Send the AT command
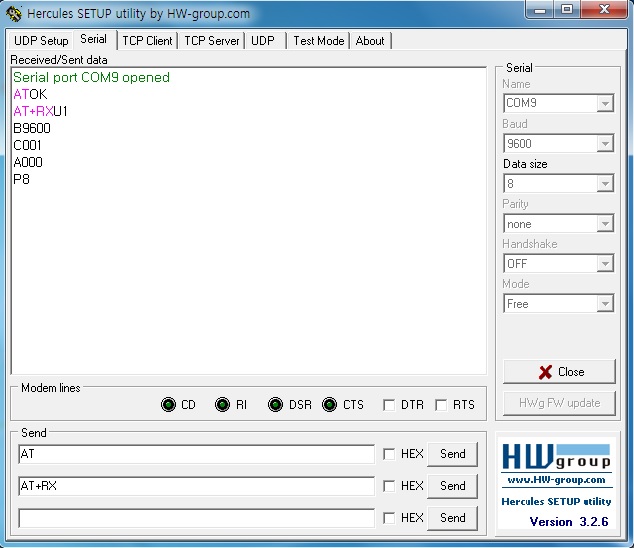Screen dimensions: 634x548 [452, 454]
